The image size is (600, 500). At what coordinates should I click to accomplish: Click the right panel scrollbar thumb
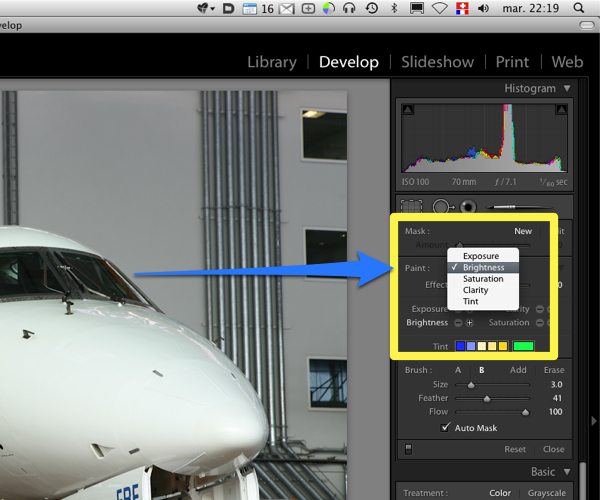582,481
